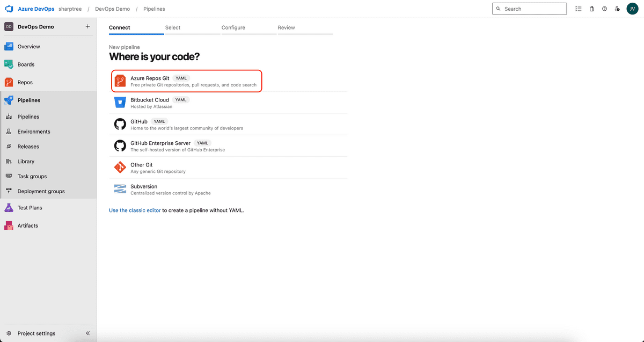Collapse the sidebar with double chevron

click(x=88, y=333)
